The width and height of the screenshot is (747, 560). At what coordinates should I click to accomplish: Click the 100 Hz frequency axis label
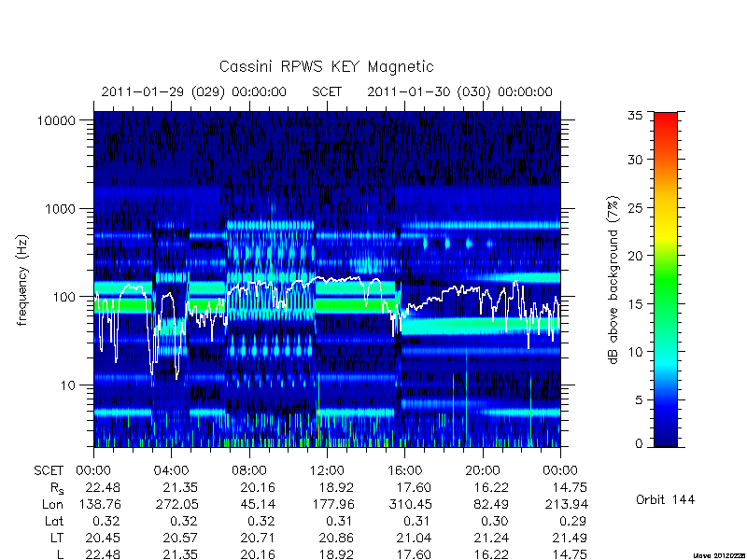point(64,297)
